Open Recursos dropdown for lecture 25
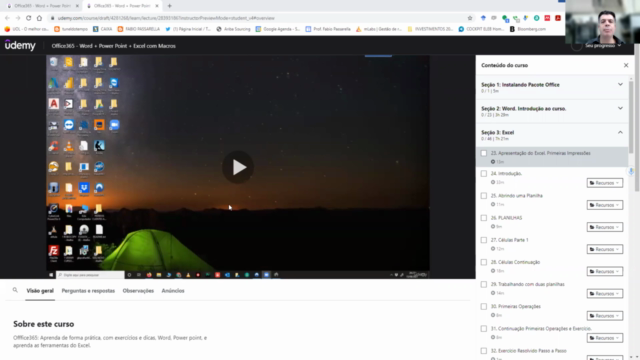This screenshot has height=360, width=640. (x=604, y=205)
